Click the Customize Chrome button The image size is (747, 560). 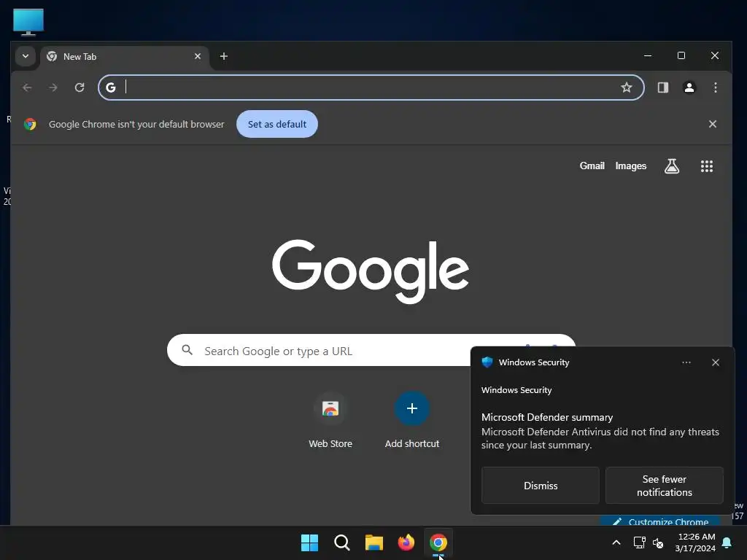click(x=659, y=521)
